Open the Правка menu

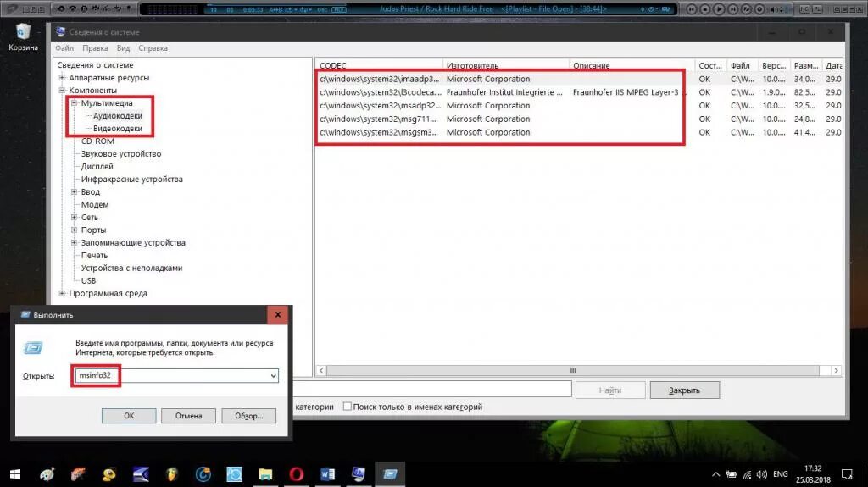pyautogui.click(x=95, y=48)
